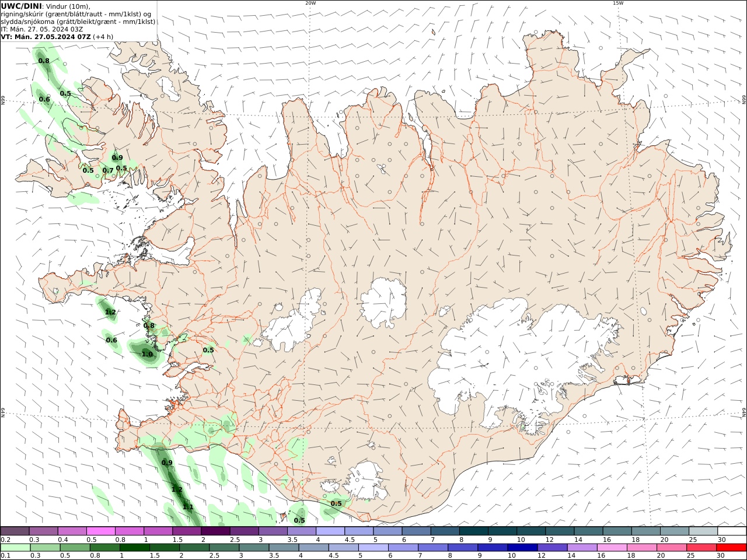Viewport: 747px width, 560px height.
Task: Click the 'UWC/DINI' title text
Action: pyautogui.click(x=21, y=6)
